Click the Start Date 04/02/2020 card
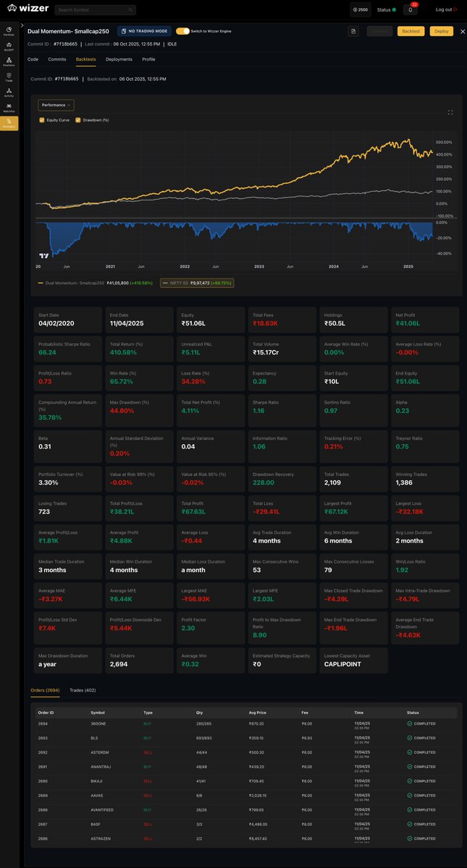 point(69,319)
